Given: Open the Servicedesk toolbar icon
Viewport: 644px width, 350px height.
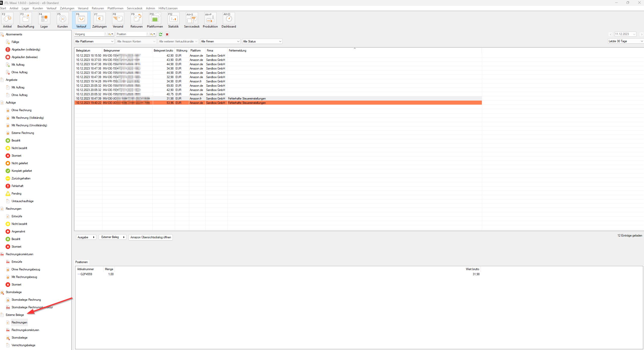Looking at the screenshot, I should coord(192,20).
